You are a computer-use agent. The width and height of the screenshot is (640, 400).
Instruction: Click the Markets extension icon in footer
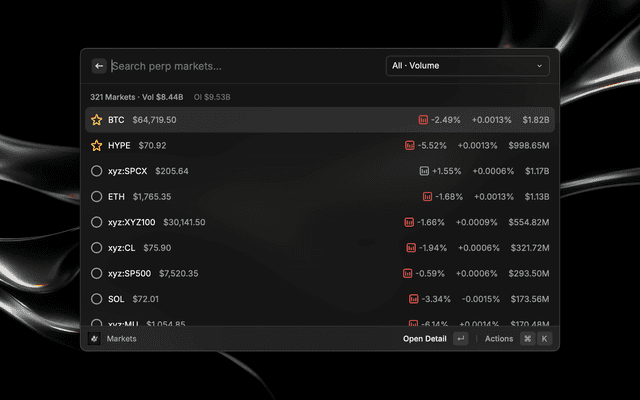point(94,338)
